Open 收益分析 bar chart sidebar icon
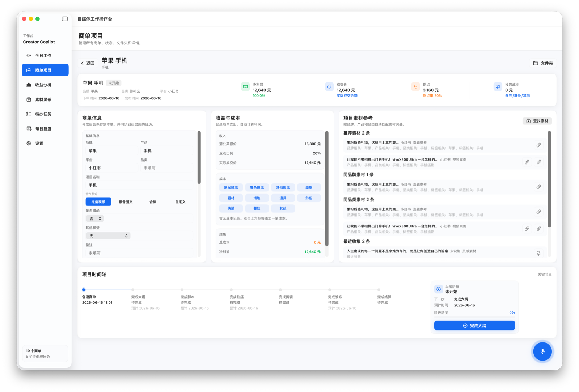Viewport: 579px width, 392px height. pyautogui.click(x=29, y=85)
